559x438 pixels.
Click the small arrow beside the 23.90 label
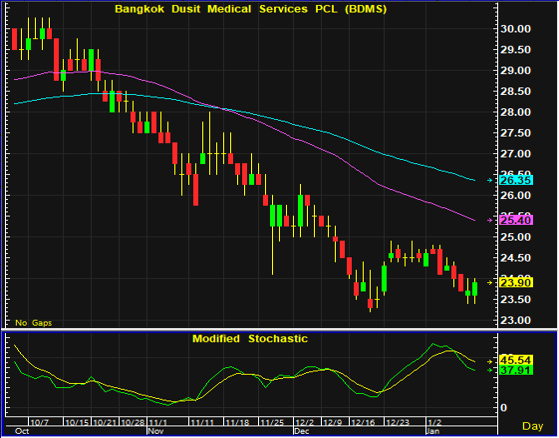(490, 283)
